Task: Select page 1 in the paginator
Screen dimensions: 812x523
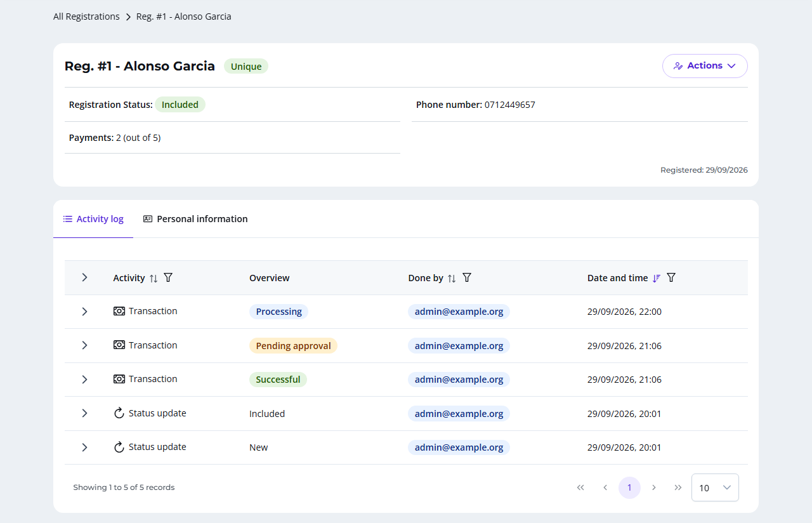Action: [x=629, y=487]
